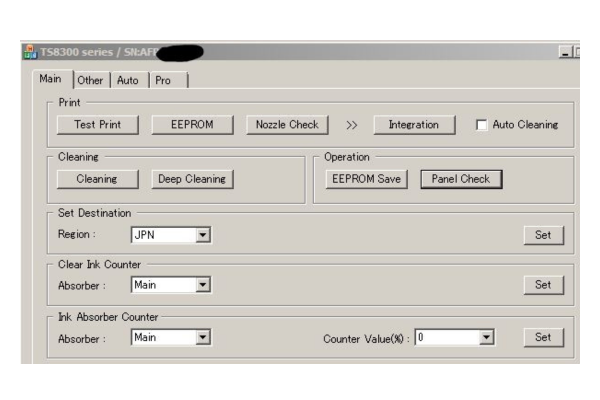Click the application icon in the title bar
Viewport: 600px width, 400px height.
click(30, 52)
